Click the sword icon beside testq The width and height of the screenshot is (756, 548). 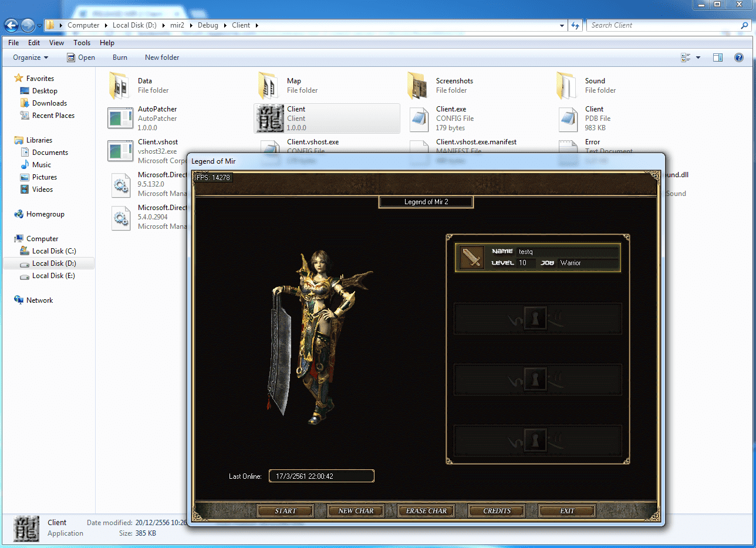click(472, 257)
